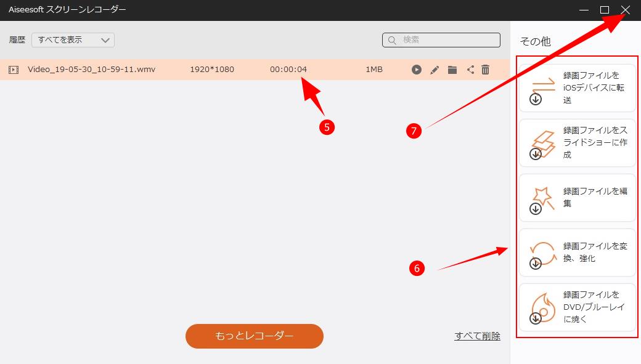Close the Aiseesoft recorder window
Image resolution: width=641 pixels, height=364 pixels.
point(626,10)
